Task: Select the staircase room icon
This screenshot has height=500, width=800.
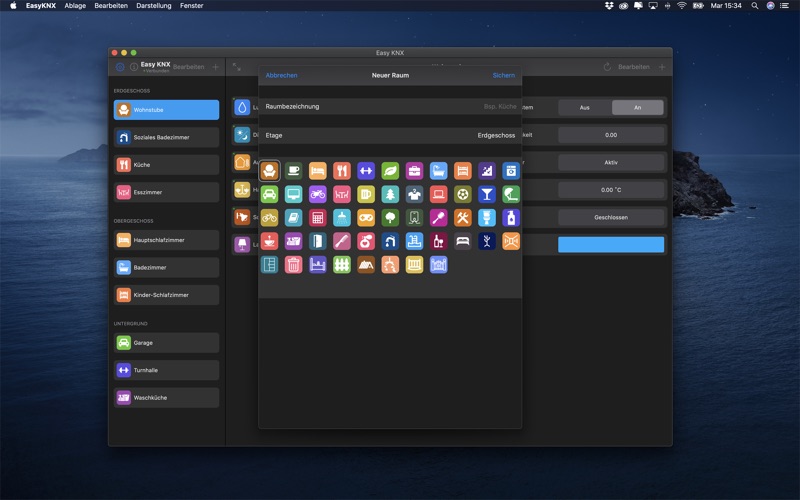Action: click(487, 171)
